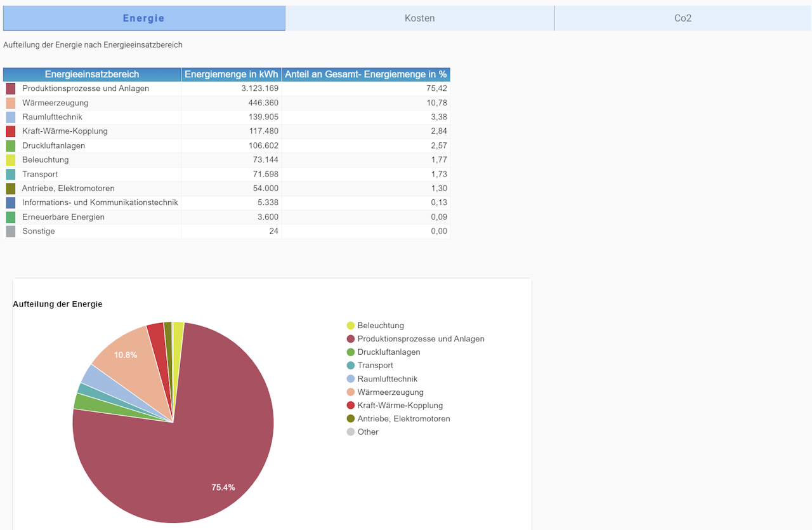Screen dimensions: 812x530
Task: Toggle Transport legend dot in chart
Action: (x=351, y=366)
